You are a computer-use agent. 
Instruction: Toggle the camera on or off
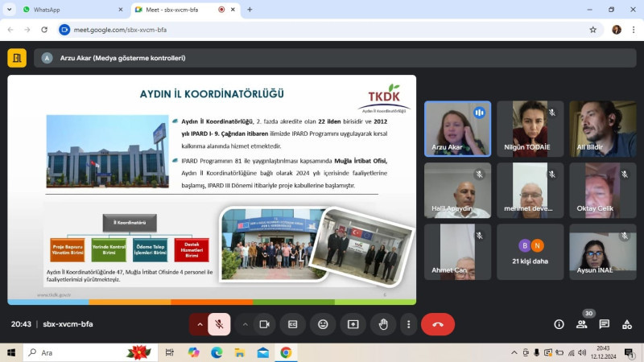(263, 324)
